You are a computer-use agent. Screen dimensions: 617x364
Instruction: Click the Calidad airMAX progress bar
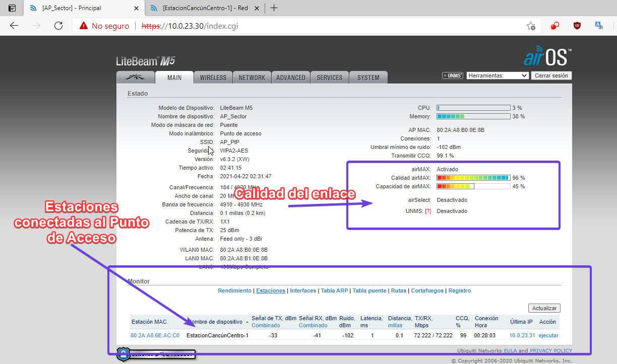[x=473, y=178]
